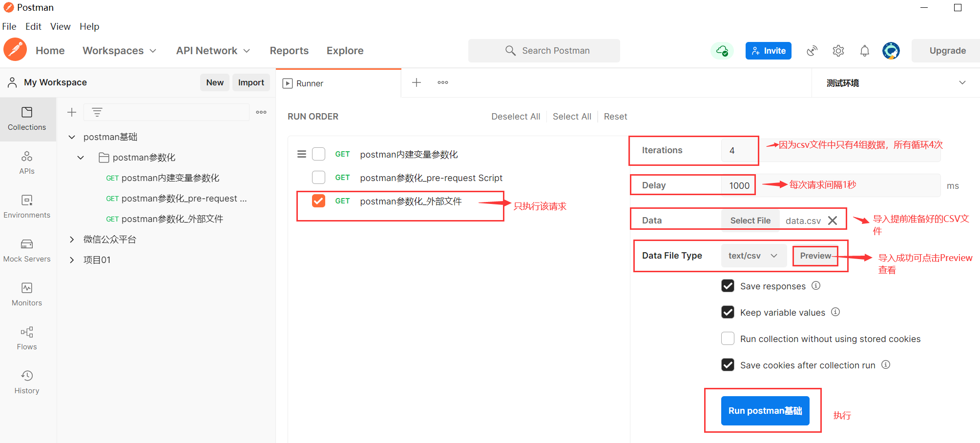Viewport: 980px width, 443px height.
Task: Click Run postman基础 button
Action: (x=765, y=411)
